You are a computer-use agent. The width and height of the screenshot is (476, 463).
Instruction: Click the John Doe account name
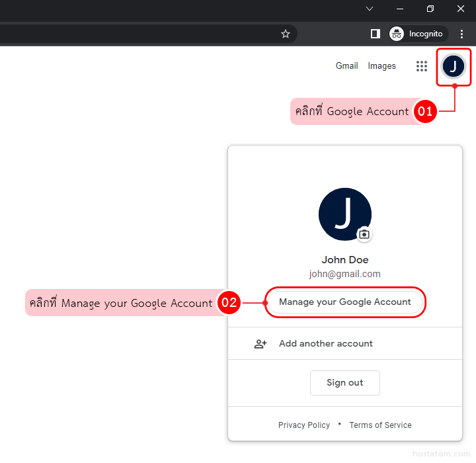pyautogui.click(x=344, y=260)
